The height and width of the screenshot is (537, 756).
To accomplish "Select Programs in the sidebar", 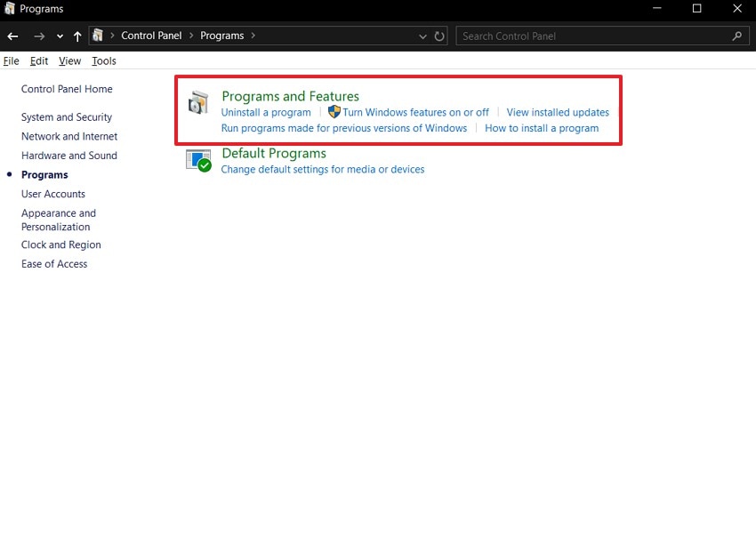I will [x=44, y=175].
